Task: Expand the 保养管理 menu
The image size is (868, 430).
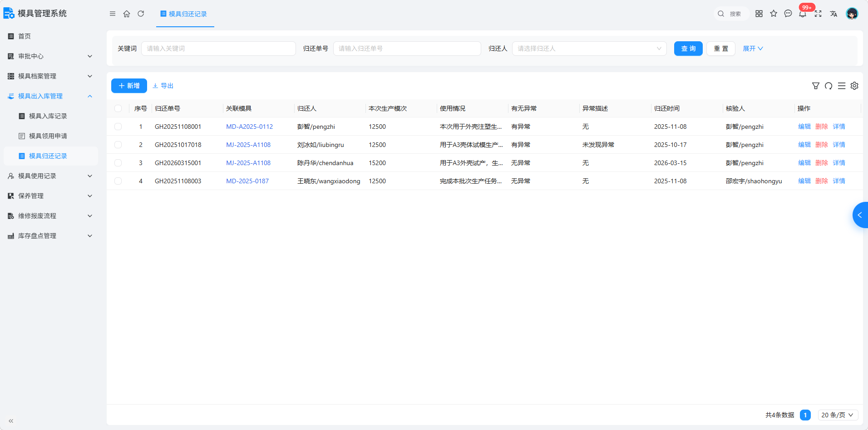Action: 50,196
